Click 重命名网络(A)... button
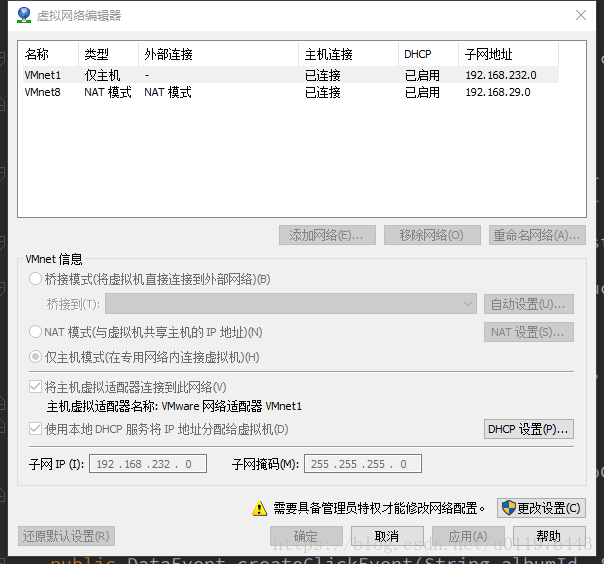This screenshot has width=604, height=564. tap(537, 235)
